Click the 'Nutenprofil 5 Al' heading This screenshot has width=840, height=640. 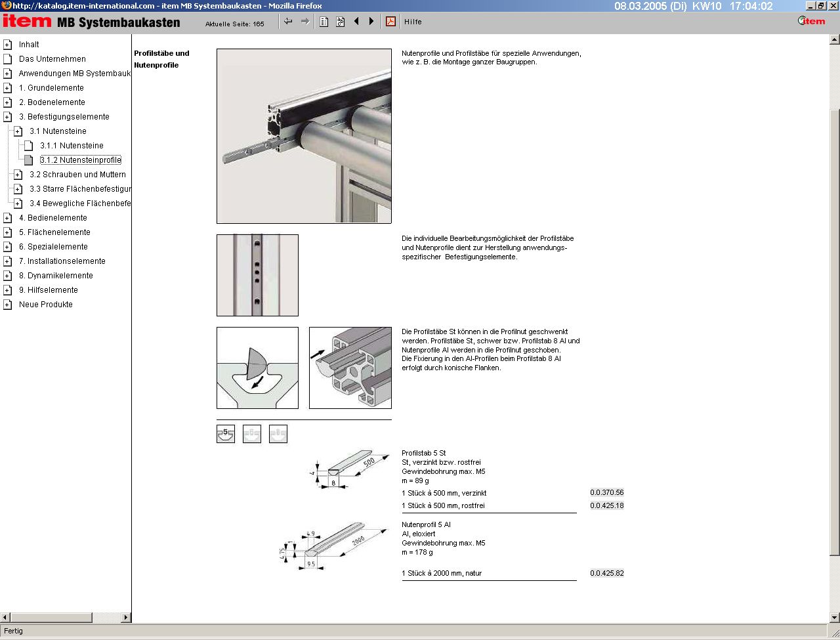(427, 524)
